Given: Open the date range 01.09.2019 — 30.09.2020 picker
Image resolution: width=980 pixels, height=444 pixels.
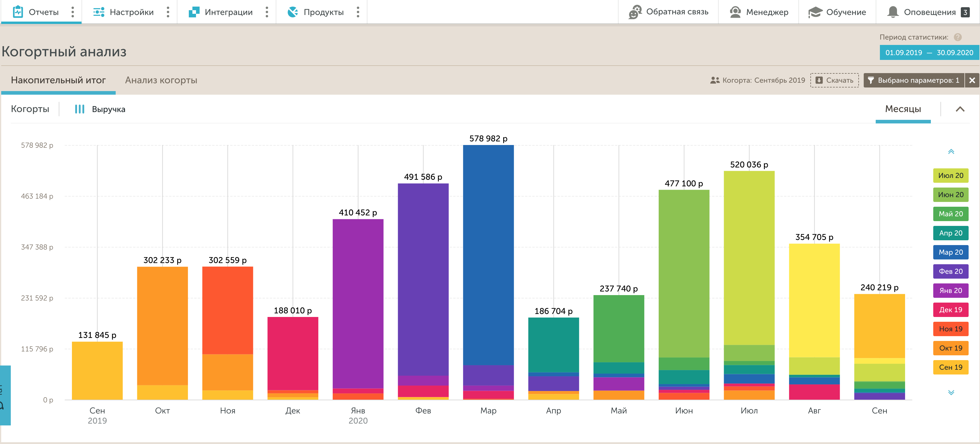Looking at the screenshot, I should pos(929,52).
